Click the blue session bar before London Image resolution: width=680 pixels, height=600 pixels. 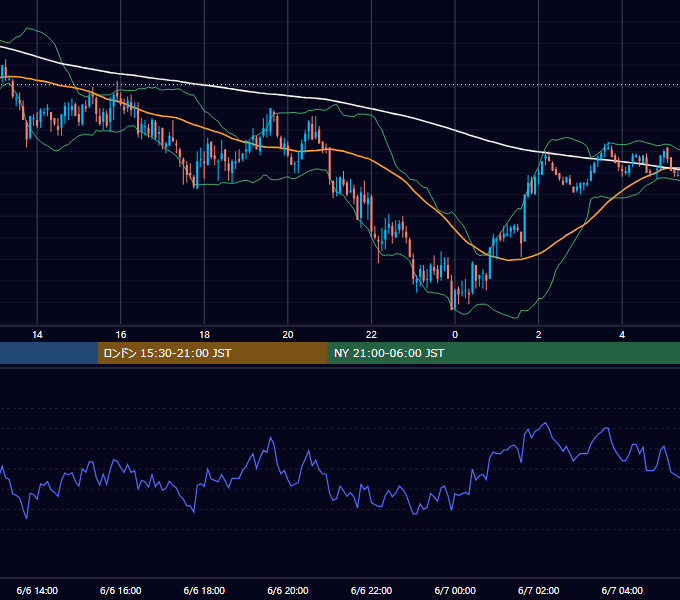49,353
